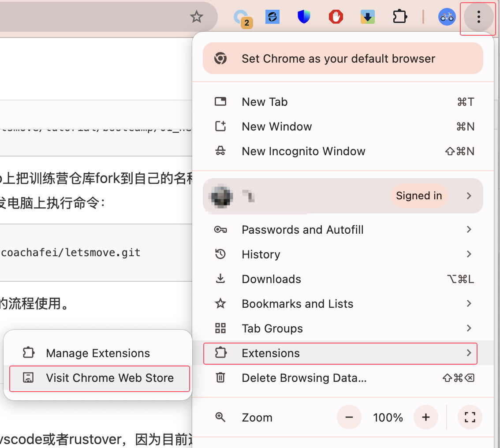The width and height of the screenshot is (500, 448).
Task: Click the ⌥⌘L Downloads shortcut label
Action: click(x=460, y=279)
